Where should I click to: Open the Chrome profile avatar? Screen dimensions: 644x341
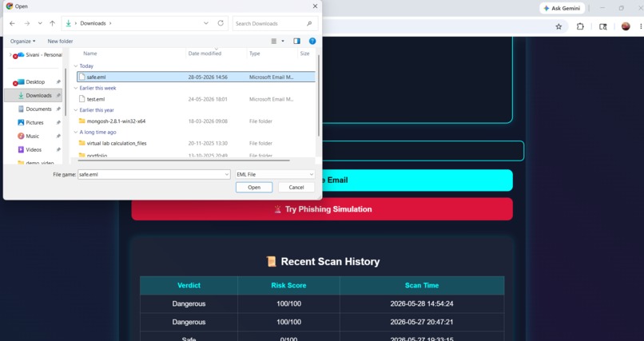tap(626, 26)
